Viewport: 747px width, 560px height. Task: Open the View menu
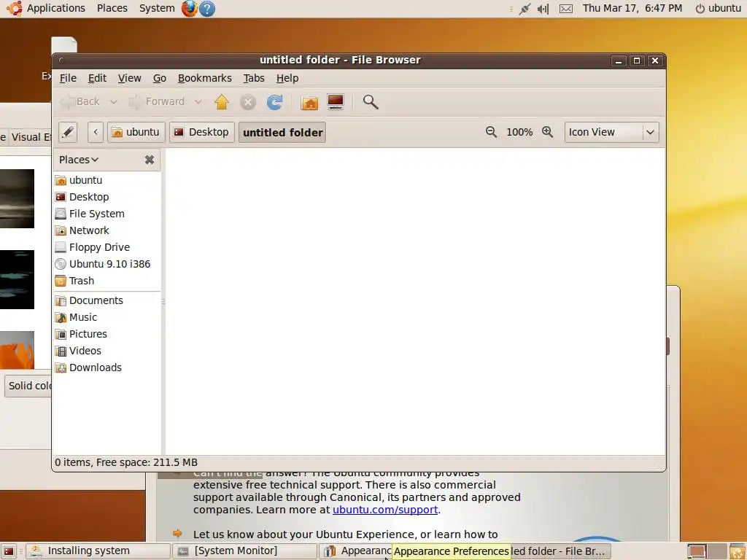(x=130, y=78)
